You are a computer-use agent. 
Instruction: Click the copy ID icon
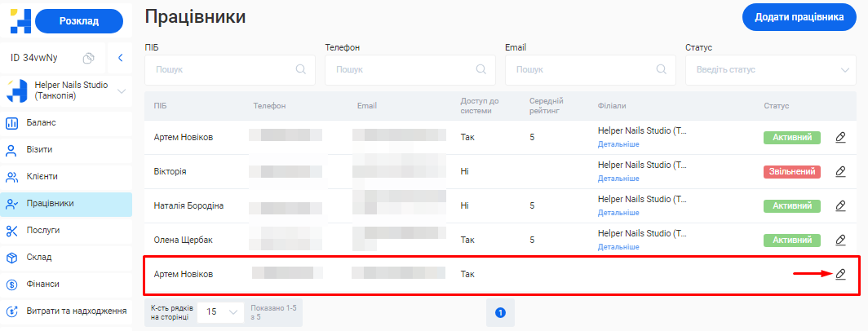point(89,58)
